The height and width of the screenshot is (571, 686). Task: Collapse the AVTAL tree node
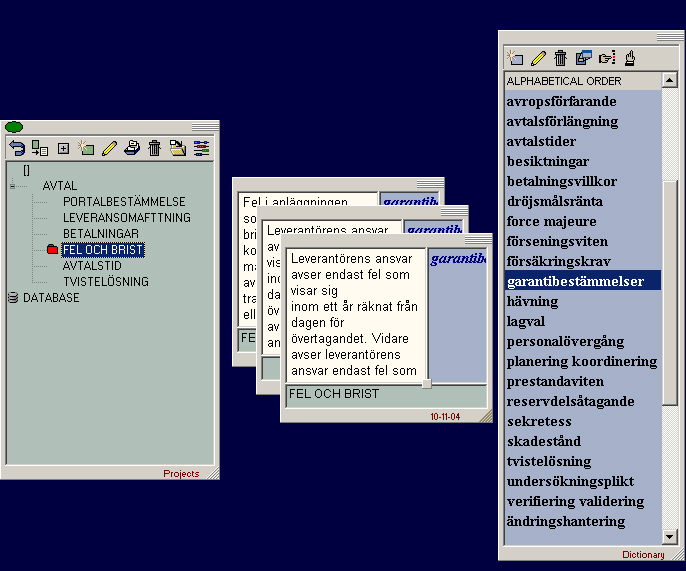[13, 186]
